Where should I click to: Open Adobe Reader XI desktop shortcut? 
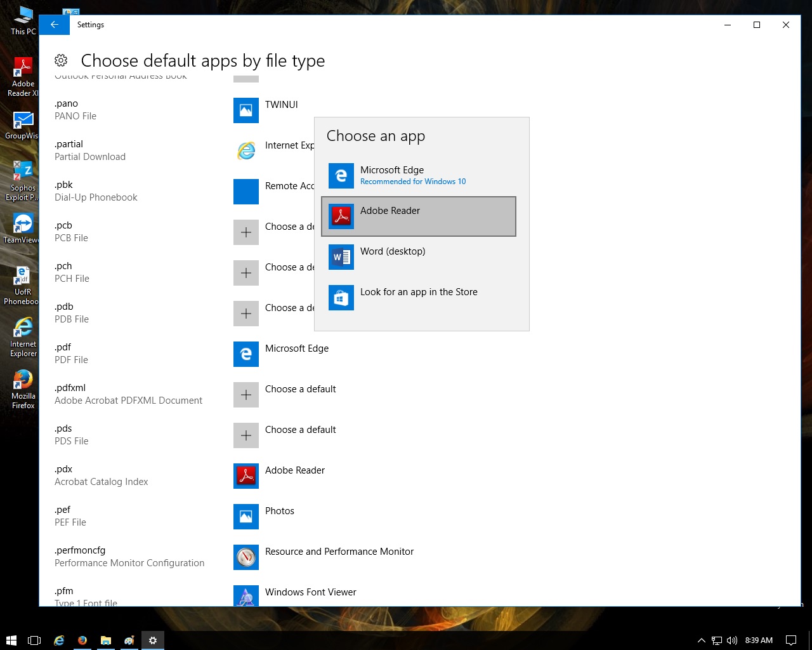tap(23, 77)
